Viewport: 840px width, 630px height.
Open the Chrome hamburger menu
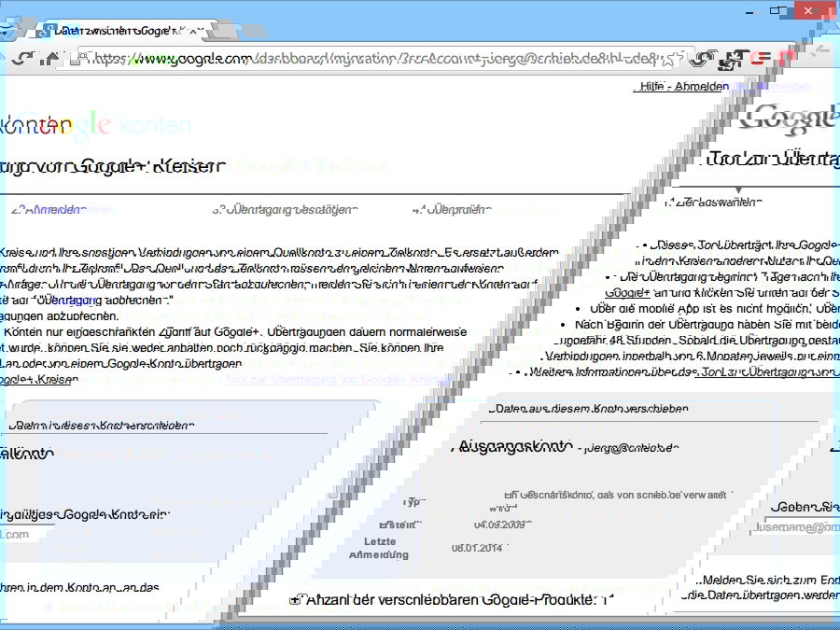click(x=760, y=59)
